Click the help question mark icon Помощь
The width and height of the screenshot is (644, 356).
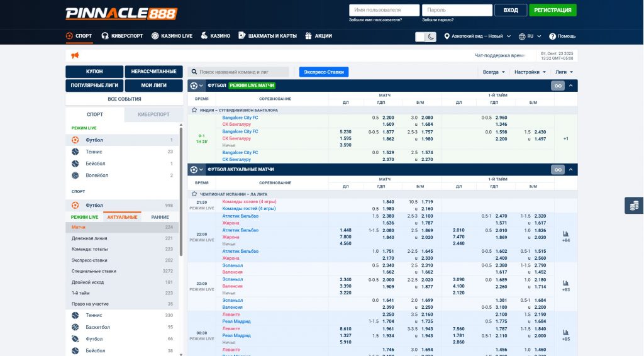(553, 36)
